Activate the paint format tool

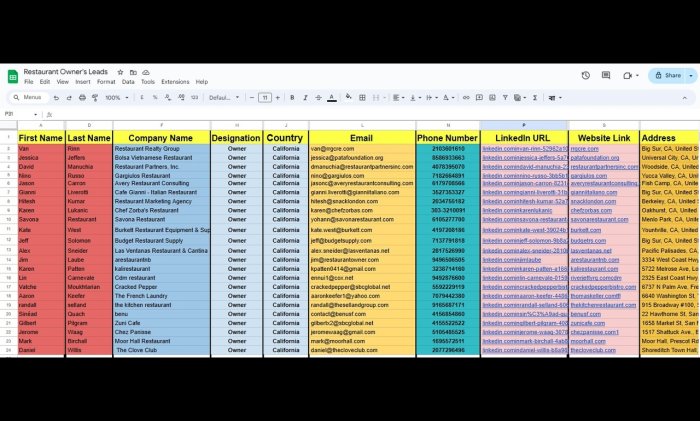coord(95,97)
